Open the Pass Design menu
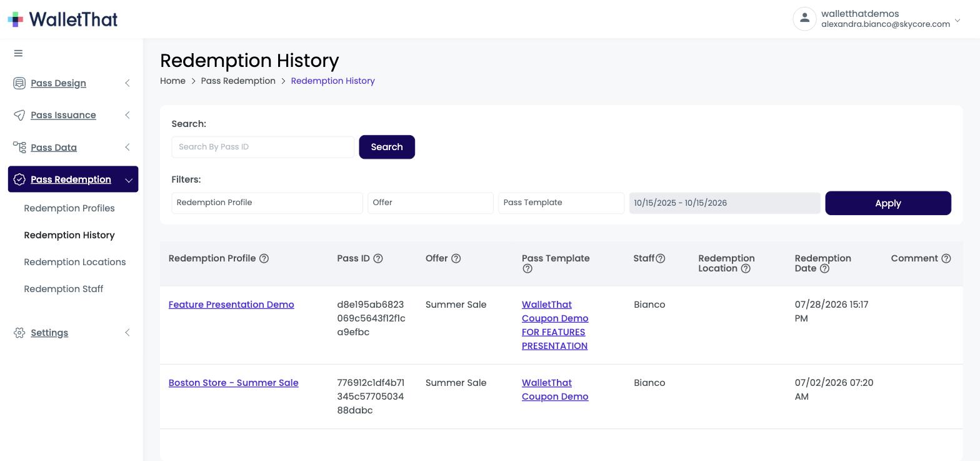The height and width of the screenshot is (461, 980). coord(58,83)
